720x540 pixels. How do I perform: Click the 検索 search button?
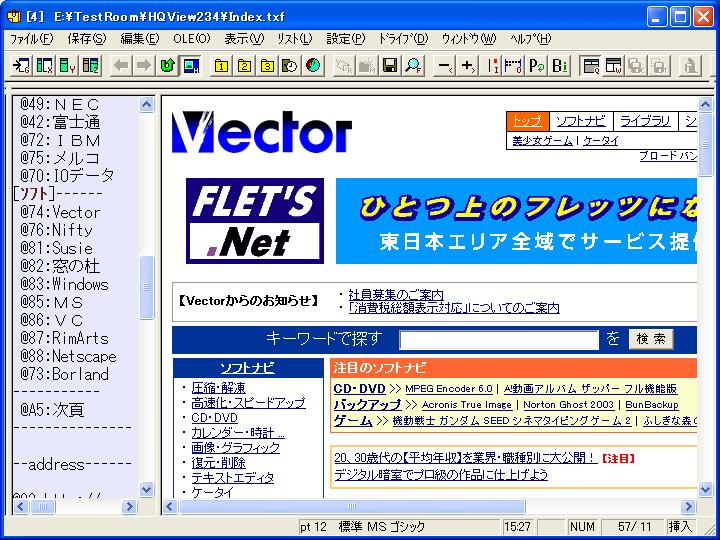pyautogui.click(x=651, y=339)
